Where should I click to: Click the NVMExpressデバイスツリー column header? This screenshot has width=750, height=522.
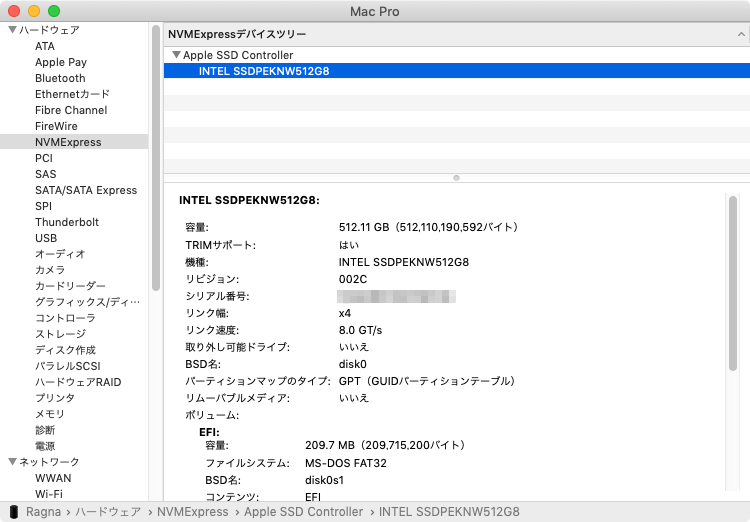click(x=457, y=34)
